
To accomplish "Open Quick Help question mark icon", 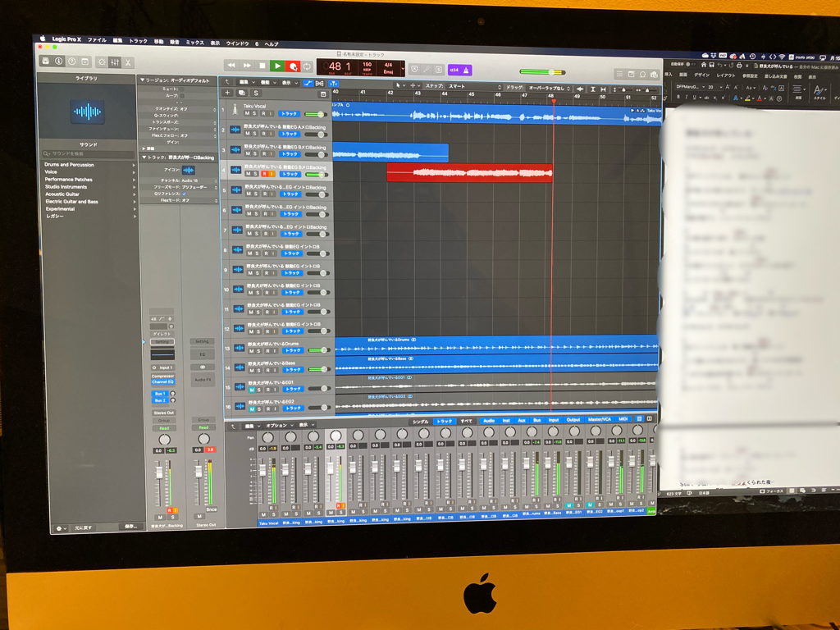I will 72,62.
